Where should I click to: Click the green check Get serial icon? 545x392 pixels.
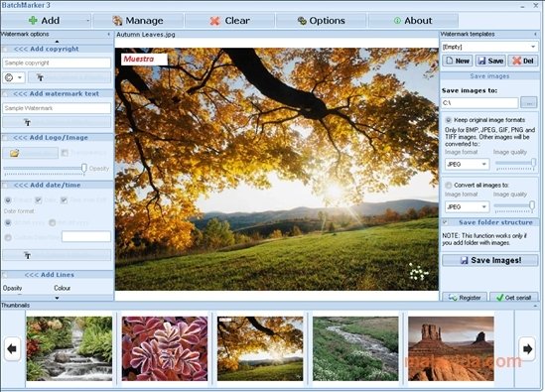pyautogui.click(x=499, y=298)
